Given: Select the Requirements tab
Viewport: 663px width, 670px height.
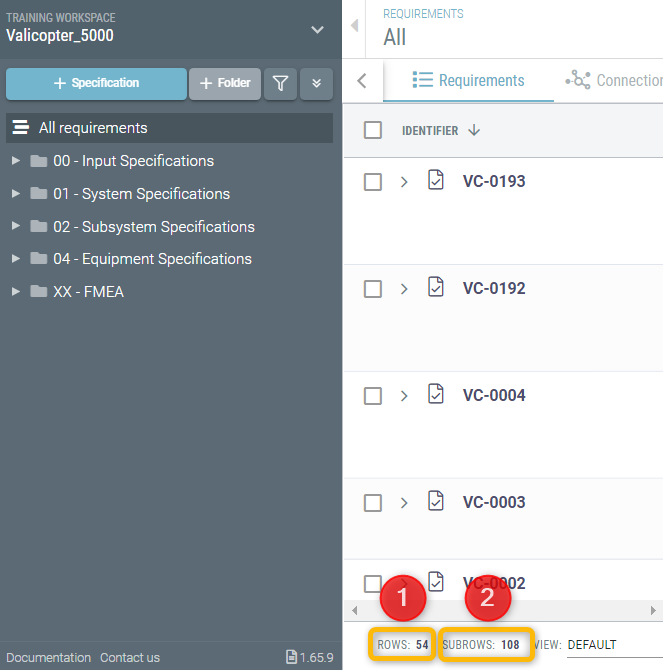Looking at the screenshot, I should (x=468, y=80).
